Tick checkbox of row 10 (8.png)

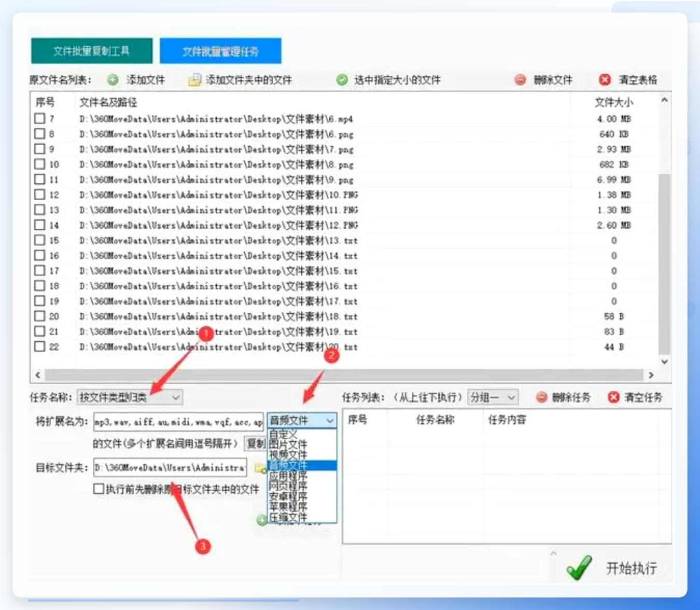(x=39, y=164)
